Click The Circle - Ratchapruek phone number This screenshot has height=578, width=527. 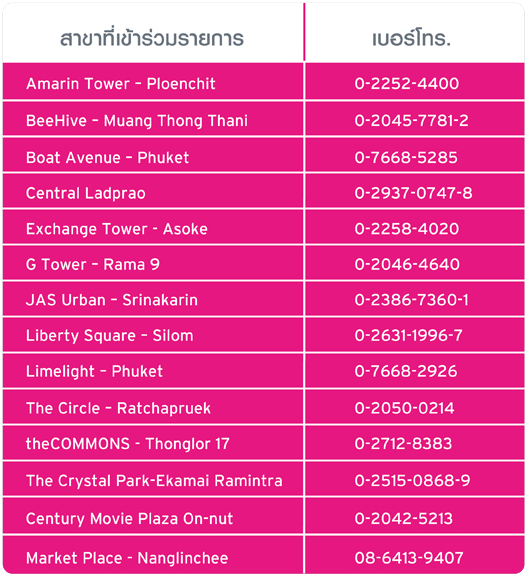coord(404,408)
